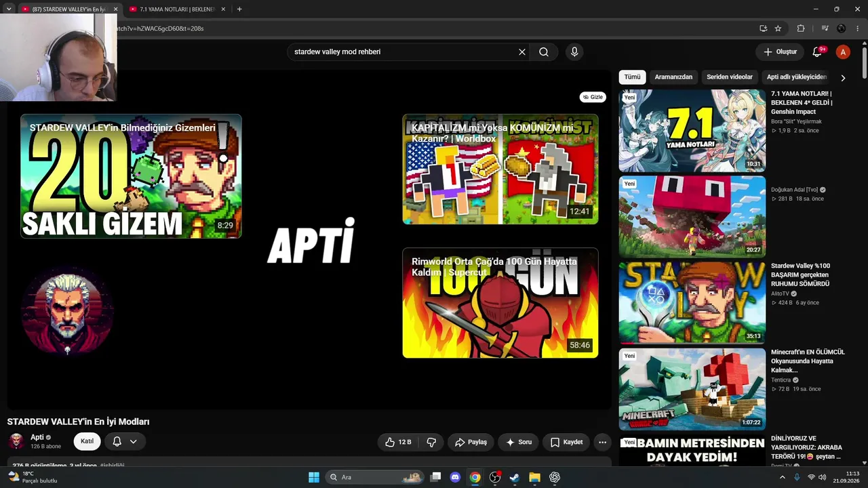Select the Aramanızdan filter chip
Viewport: 868px width, 488px height.
click(x=673, y=77)
